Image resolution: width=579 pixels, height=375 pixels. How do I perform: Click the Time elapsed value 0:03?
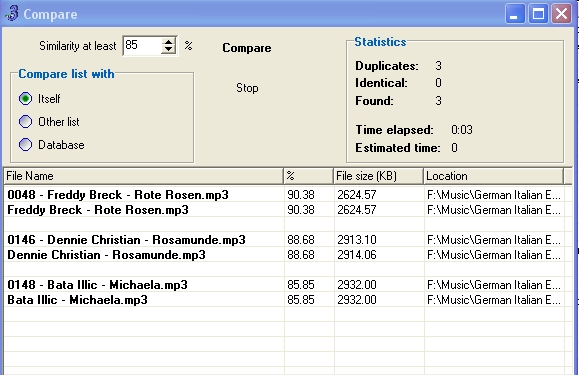pyautogui.click(x=462, y=130)
